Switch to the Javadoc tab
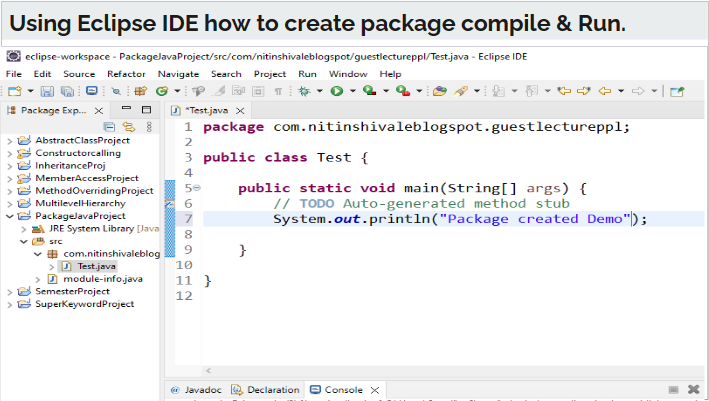 click(197, 390)
